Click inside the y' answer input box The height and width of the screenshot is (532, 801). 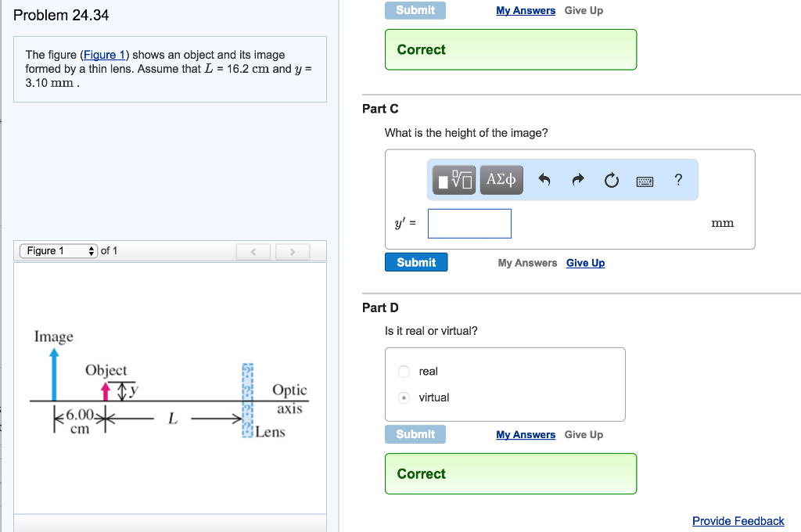(469, 223)
